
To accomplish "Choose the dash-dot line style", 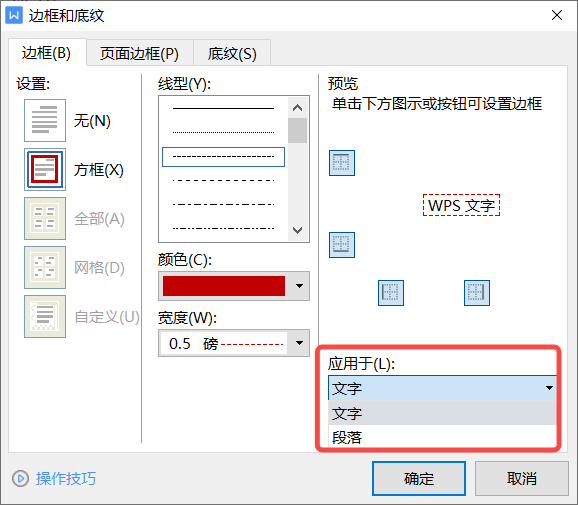I will (x=223, y=204).
